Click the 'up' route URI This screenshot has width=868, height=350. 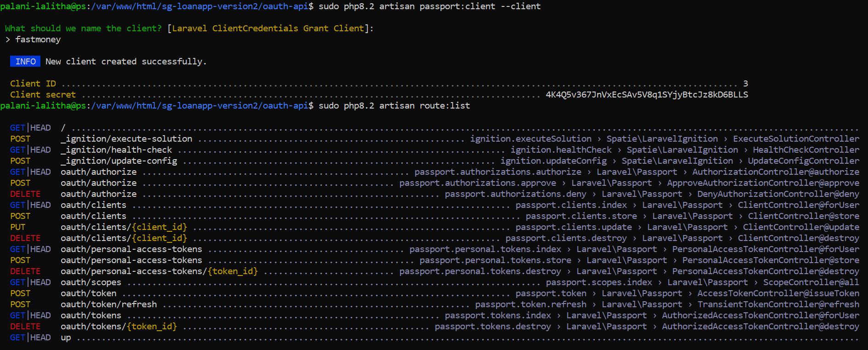(66, 338)
